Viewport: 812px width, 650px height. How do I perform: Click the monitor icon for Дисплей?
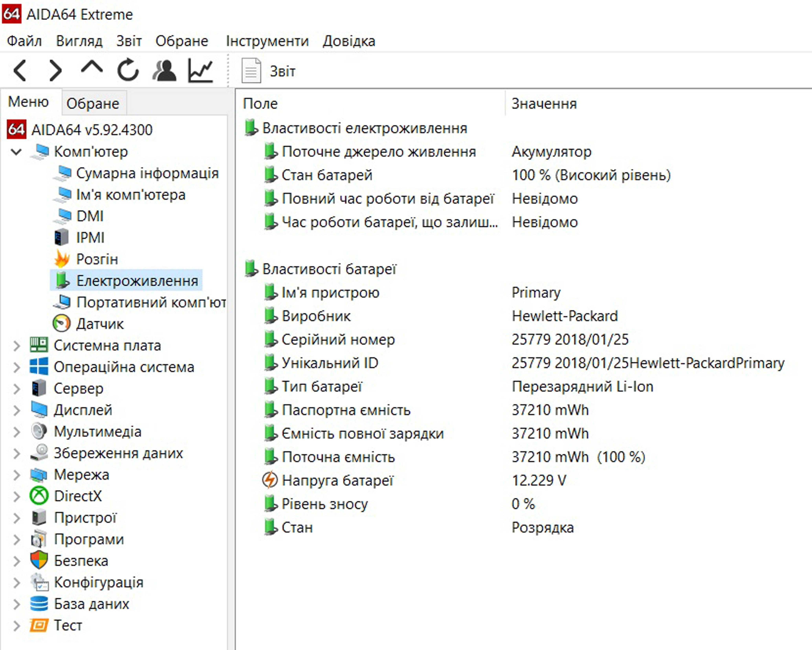(x=39, y=410)
